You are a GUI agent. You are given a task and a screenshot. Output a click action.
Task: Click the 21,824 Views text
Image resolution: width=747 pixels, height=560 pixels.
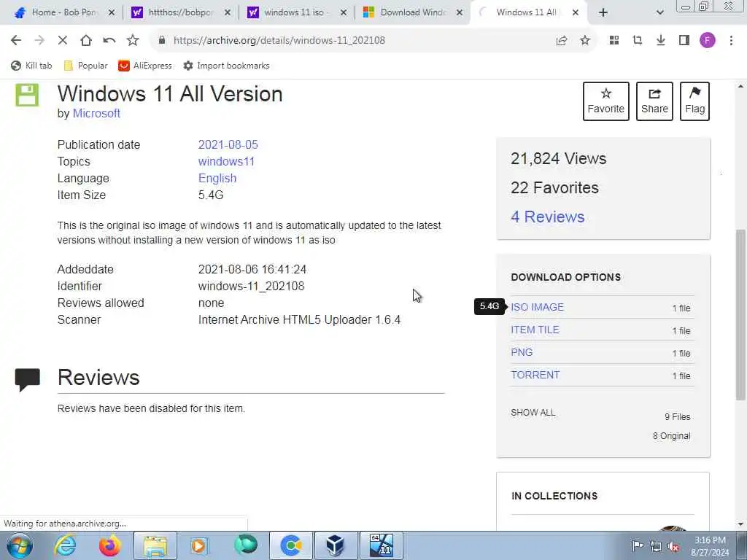(558, 158)
